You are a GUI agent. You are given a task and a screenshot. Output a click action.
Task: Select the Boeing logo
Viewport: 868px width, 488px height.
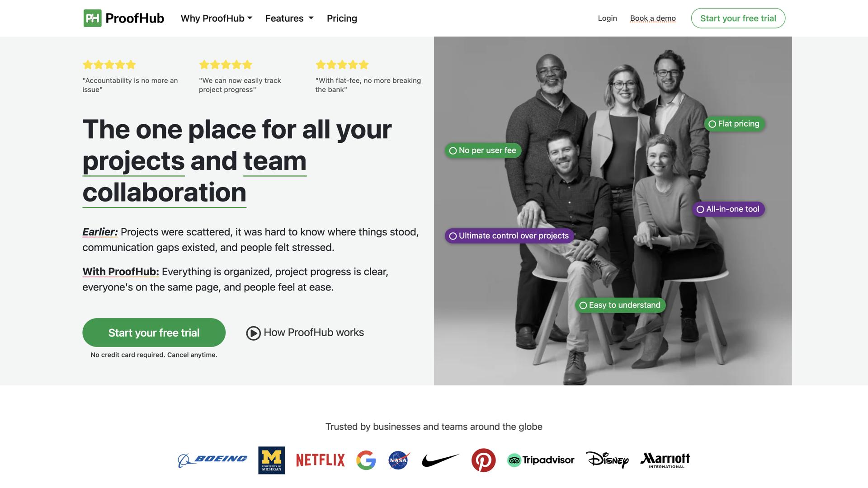point(212,460)
